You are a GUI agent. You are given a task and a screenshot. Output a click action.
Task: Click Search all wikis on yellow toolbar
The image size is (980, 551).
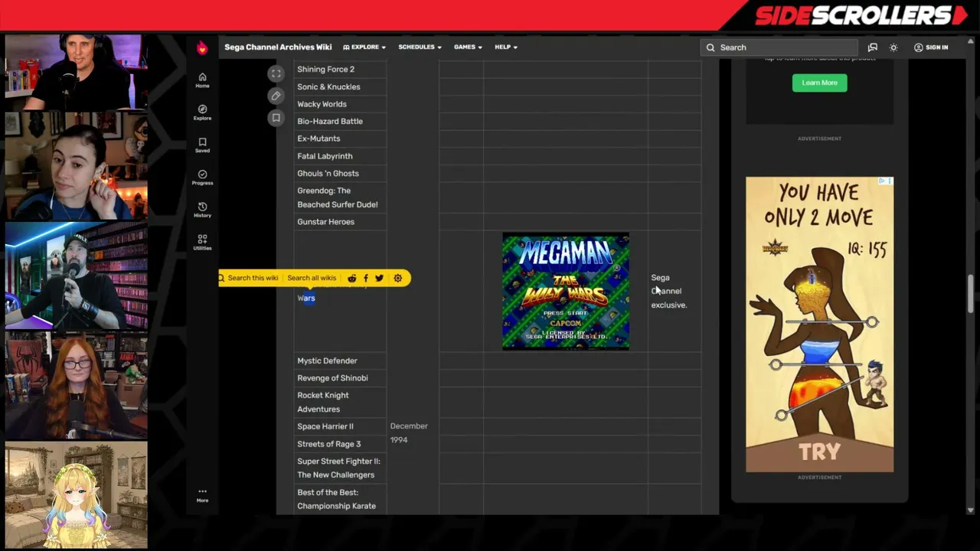click(x=312, y=278)
